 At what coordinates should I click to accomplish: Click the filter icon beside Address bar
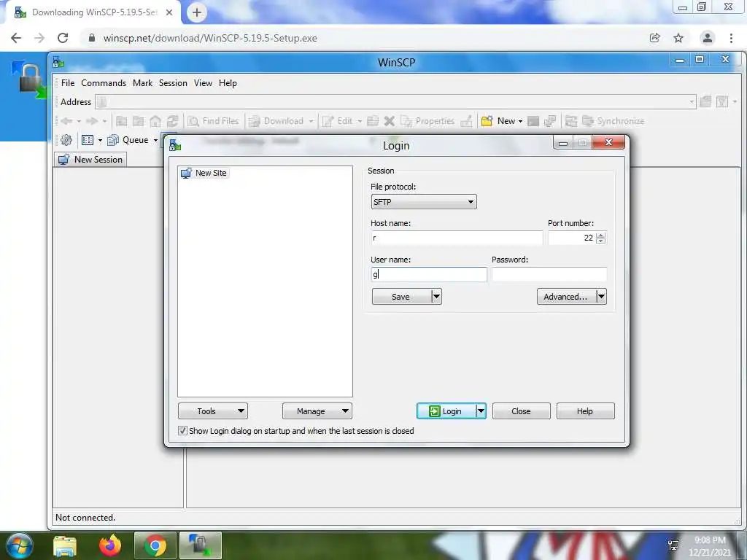pyautogui.click(x=722, y=101)
